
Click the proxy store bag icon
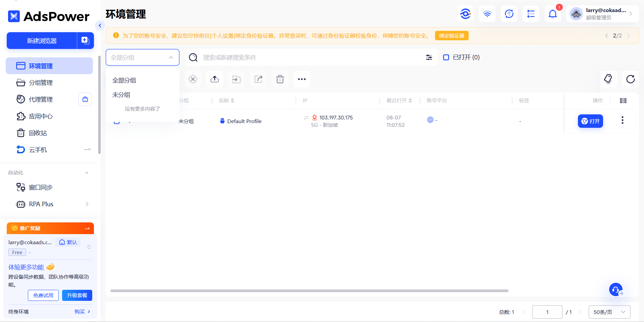[x=85, y=99]
